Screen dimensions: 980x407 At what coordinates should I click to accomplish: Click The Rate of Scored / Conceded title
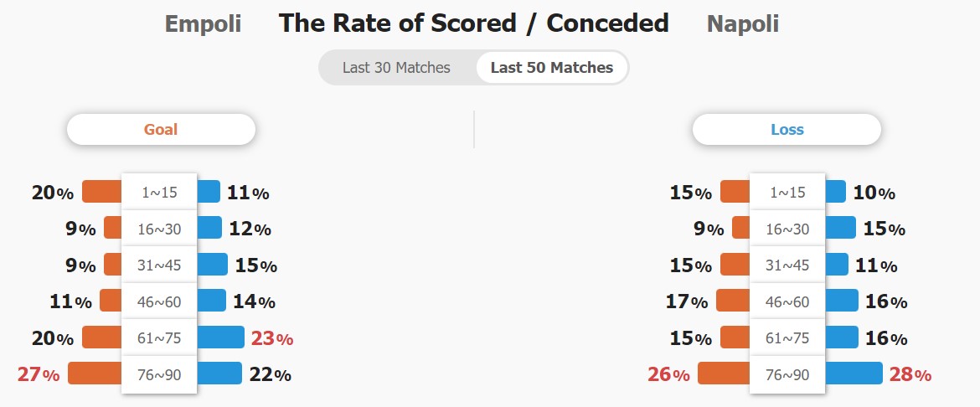[x=473, y=23]
